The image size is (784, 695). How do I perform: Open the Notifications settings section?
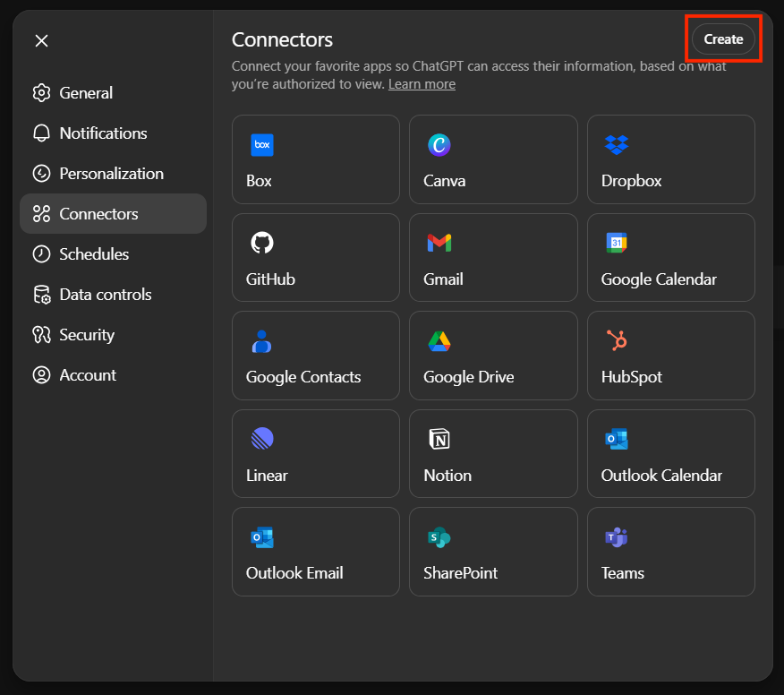point(103,133)
